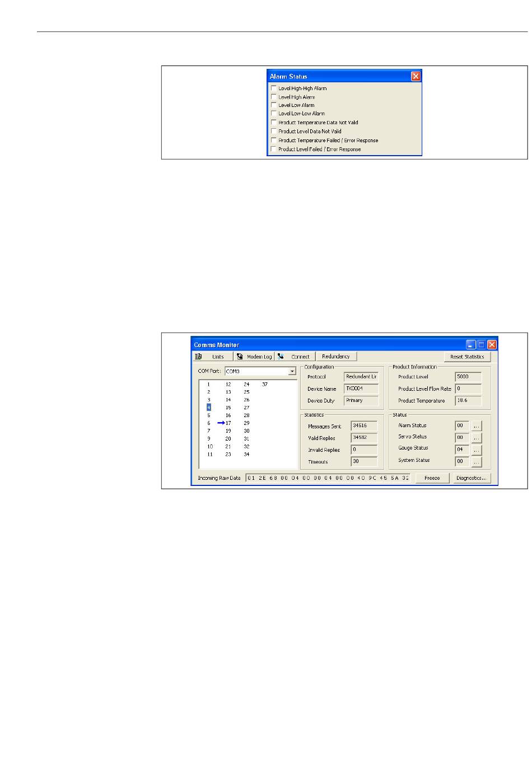Screen dimensions: 532x767
Task: Click the Modem Log icon
Action: (x=240, y=357)
